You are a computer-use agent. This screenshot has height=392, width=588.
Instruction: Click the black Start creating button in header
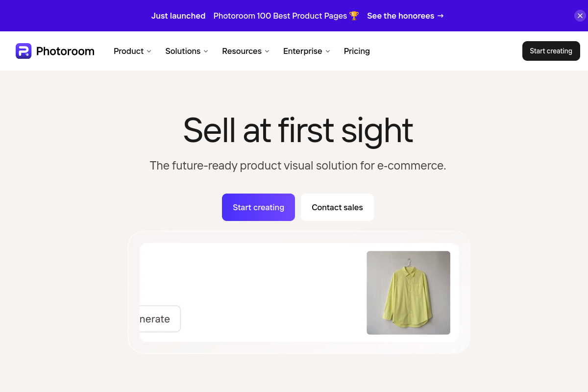(551, 51)
